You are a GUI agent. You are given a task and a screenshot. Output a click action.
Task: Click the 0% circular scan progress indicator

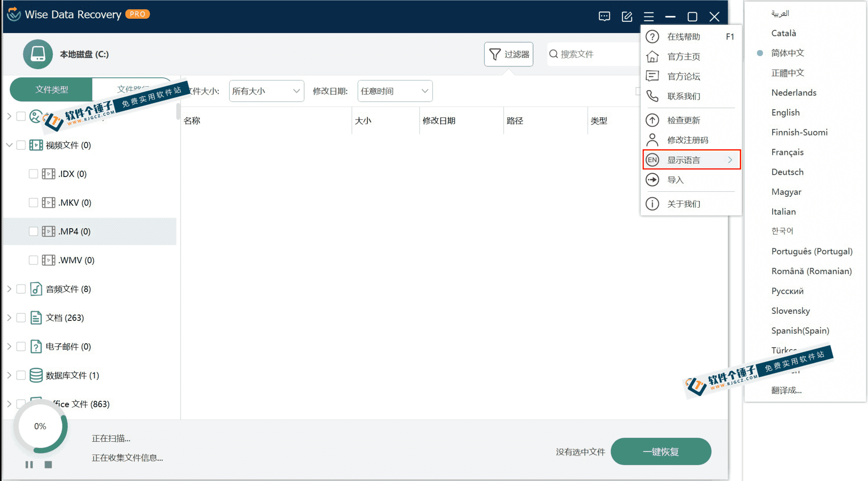coord(40,426)
